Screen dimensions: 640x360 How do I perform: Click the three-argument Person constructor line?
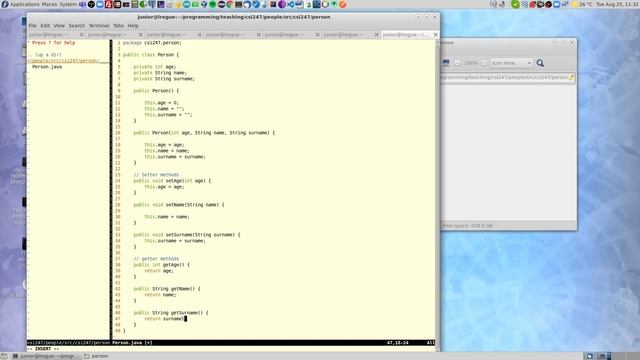coord(204,133)
